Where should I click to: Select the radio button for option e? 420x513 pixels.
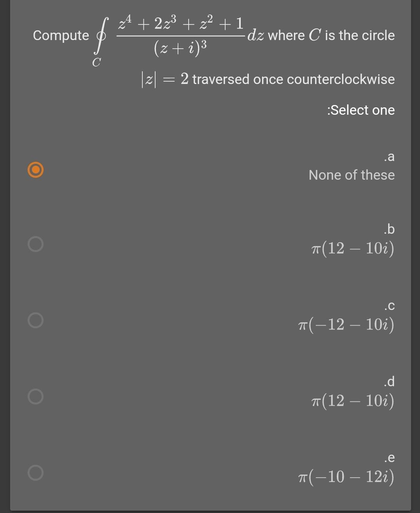tap(35, 472)
